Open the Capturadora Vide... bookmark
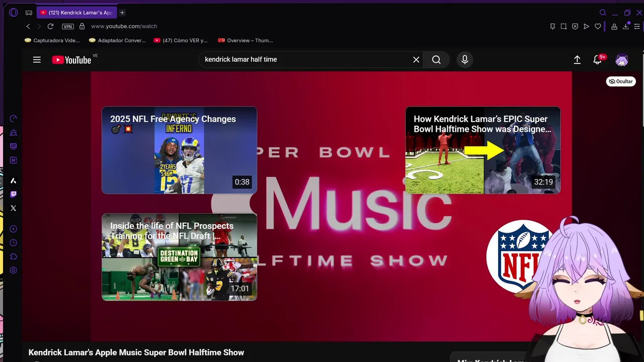Image resolution: width=644 pixels, height=362 pixels. 52,40
